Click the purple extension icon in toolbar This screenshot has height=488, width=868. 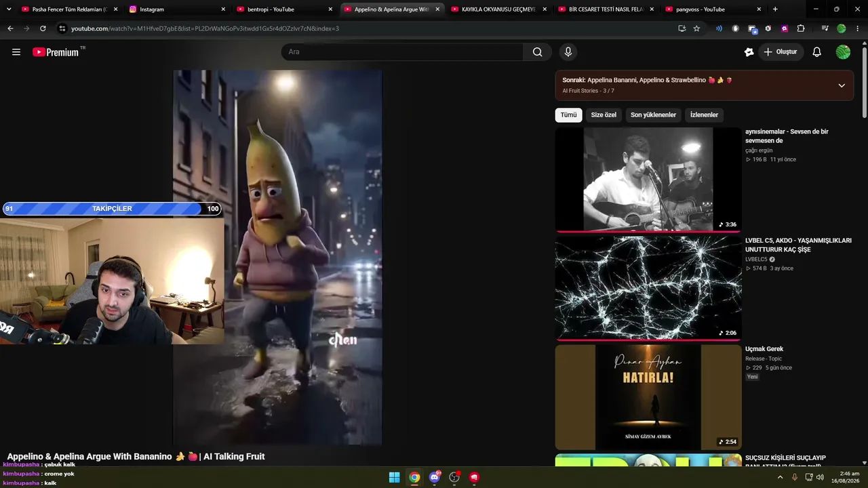pos(785,28)
